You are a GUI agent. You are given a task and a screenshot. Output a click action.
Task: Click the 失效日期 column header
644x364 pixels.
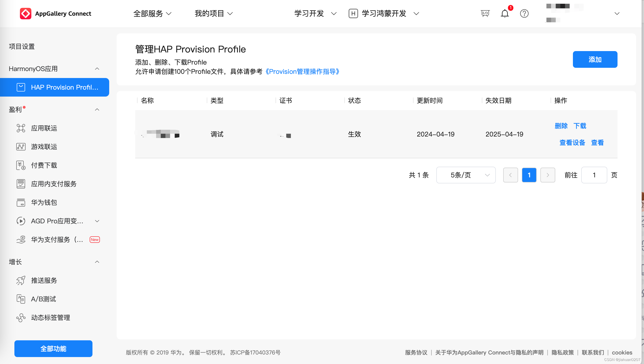(x=498, y=101)
